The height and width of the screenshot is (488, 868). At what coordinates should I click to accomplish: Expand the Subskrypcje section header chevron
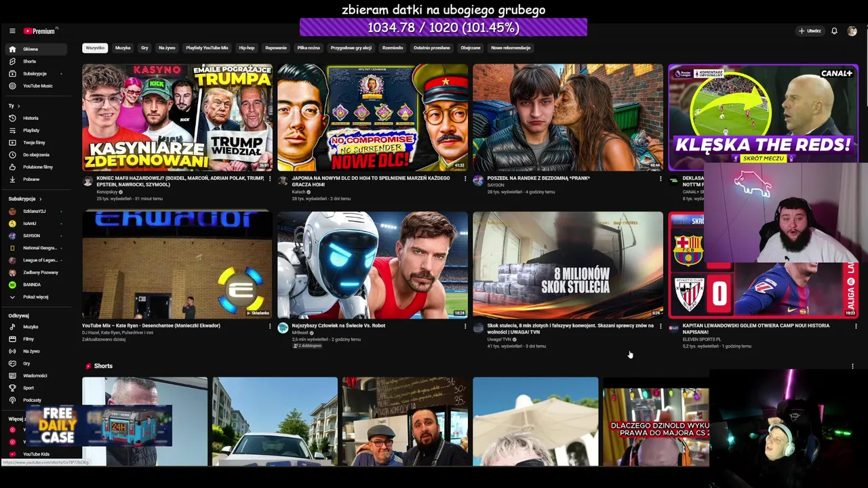tap(40, 199)
